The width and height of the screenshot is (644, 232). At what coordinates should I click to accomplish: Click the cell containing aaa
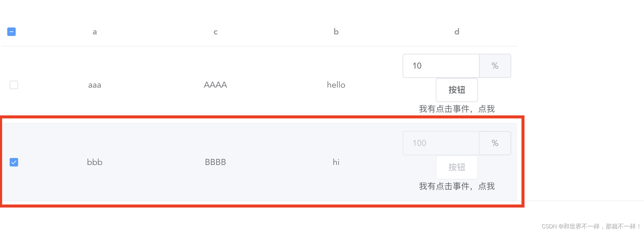click(x=94, y=85)
